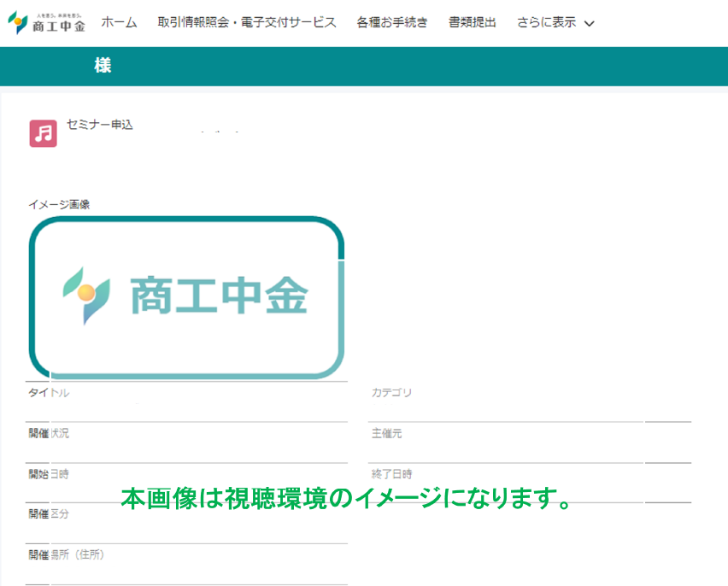Click the カテゴリ field label
Screen dimensions: 728x586
(x=391, y=392)
